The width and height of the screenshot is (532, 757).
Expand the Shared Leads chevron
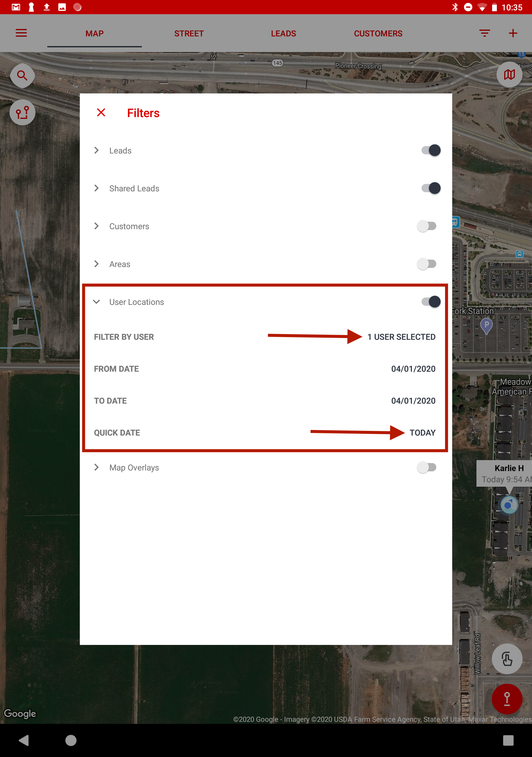97,188
